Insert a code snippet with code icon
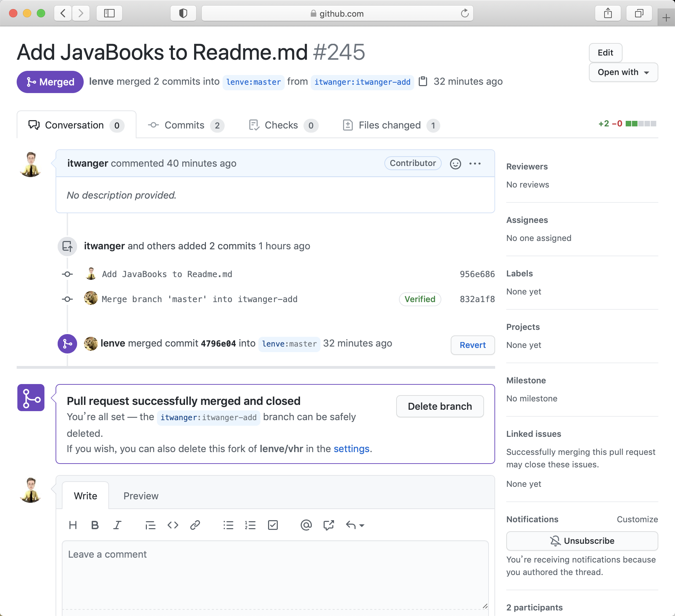 (173, 525)
